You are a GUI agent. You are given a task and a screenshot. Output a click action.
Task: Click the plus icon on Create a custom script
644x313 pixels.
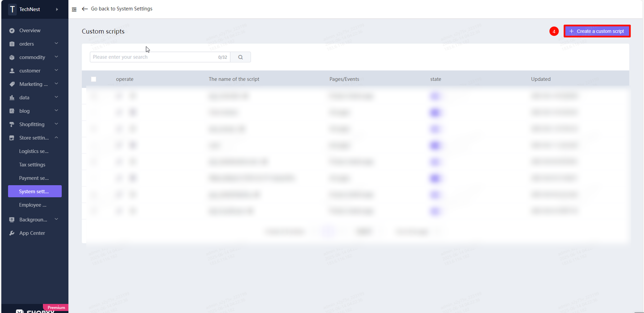click(x=572, y=31)
